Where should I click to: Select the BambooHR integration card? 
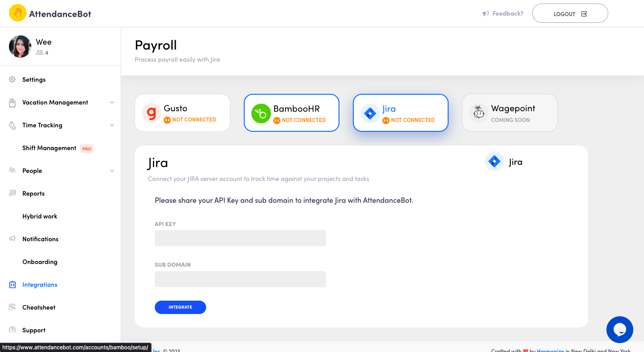[x=292, y=113]
